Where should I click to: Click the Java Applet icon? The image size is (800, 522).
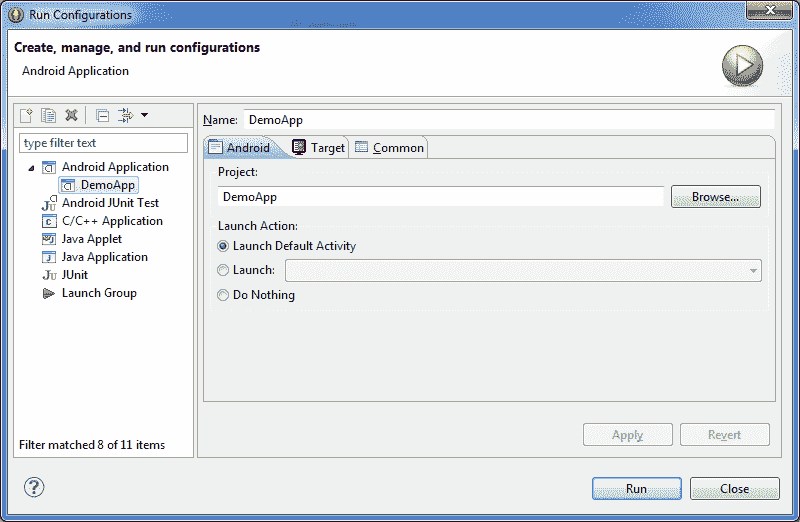(48, 239)
